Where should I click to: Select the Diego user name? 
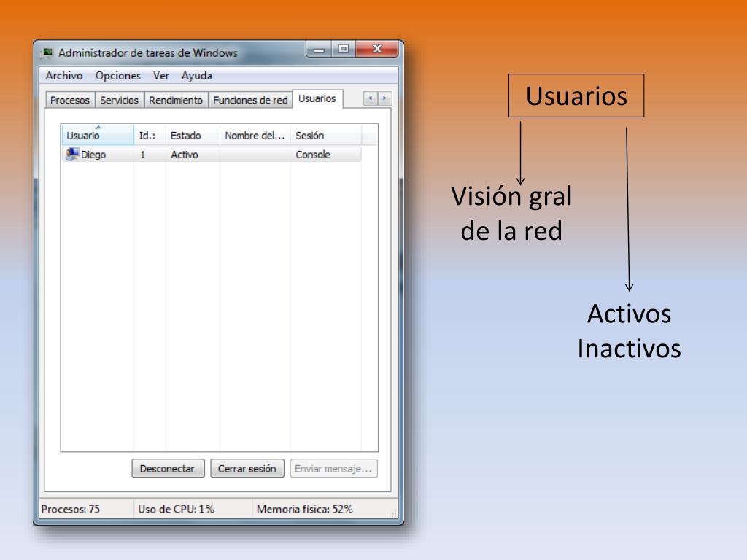tap(93, 155)
